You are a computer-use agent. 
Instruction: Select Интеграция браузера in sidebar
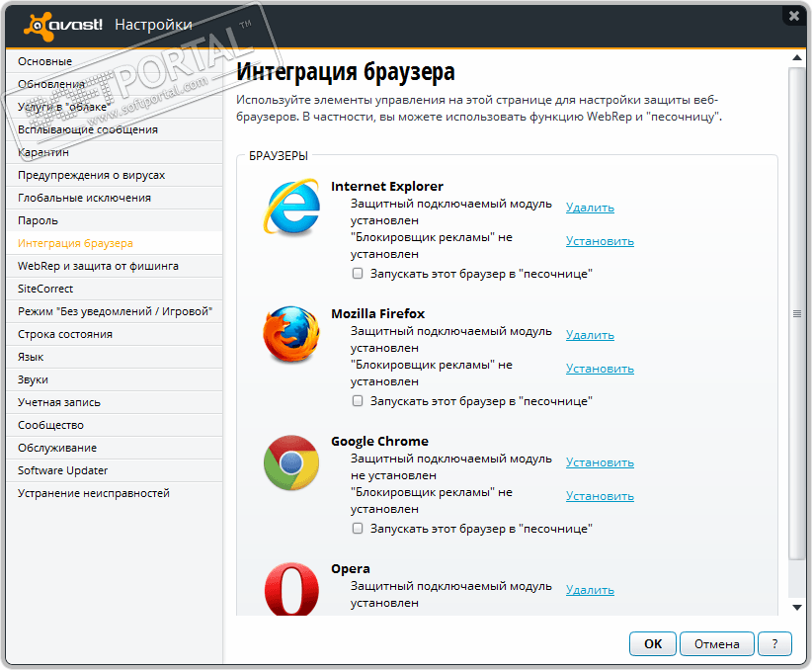[115, 243]
